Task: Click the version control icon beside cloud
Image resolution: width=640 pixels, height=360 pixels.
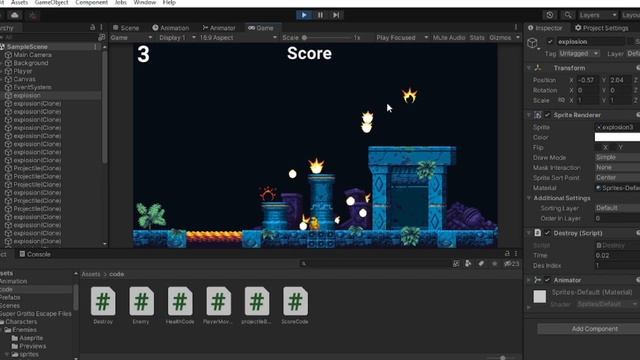Action: pos(33,16)
